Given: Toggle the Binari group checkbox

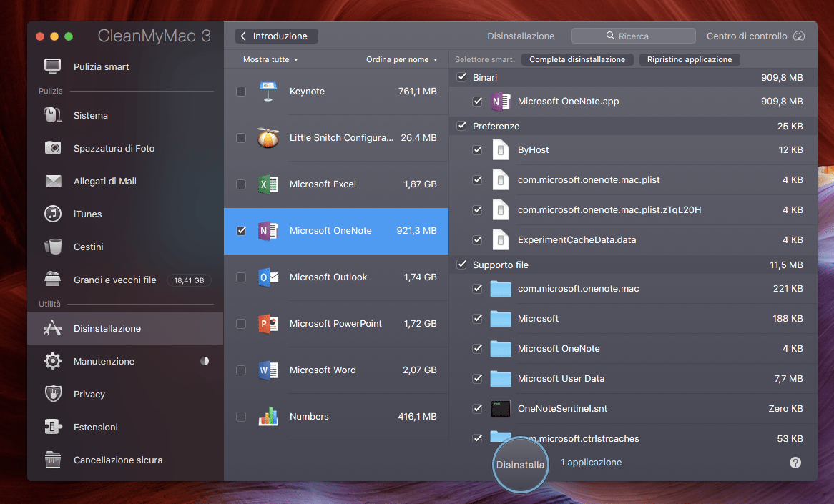Looking at the screenshot, I should point(461,77).
